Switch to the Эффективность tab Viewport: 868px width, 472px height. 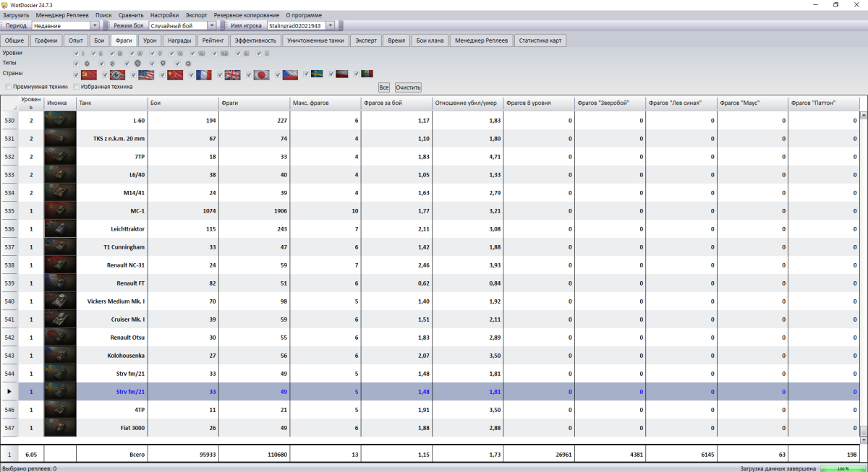tap(256, 40)
